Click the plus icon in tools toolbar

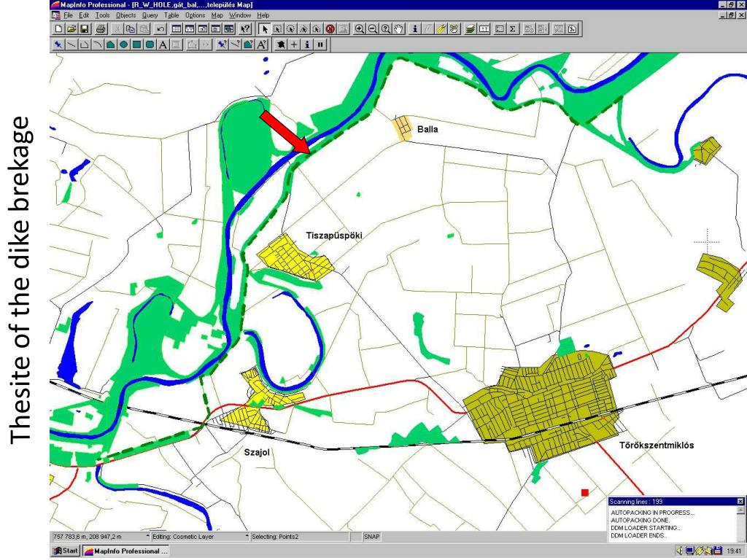(x=295, y=44)
